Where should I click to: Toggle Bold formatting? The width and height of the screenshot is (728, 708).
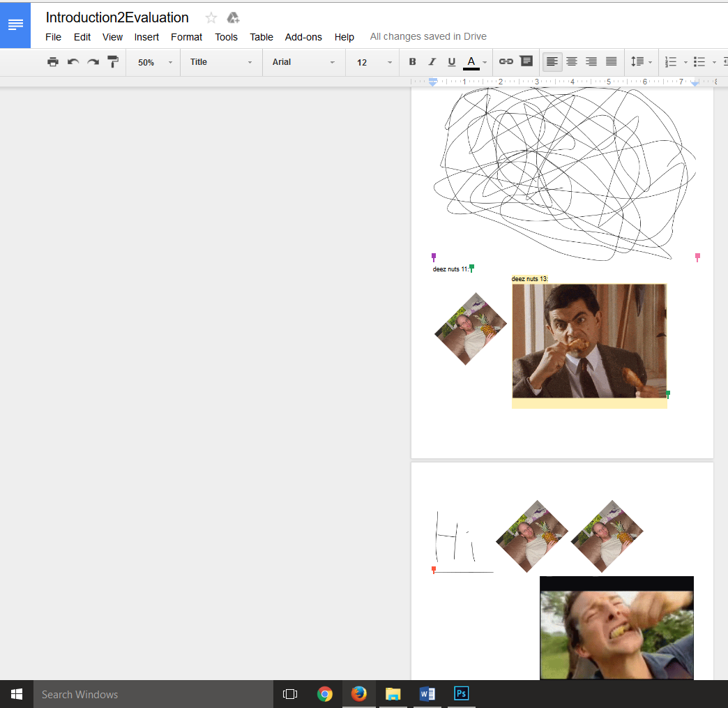pyautogui.click(x=412, y=62)
